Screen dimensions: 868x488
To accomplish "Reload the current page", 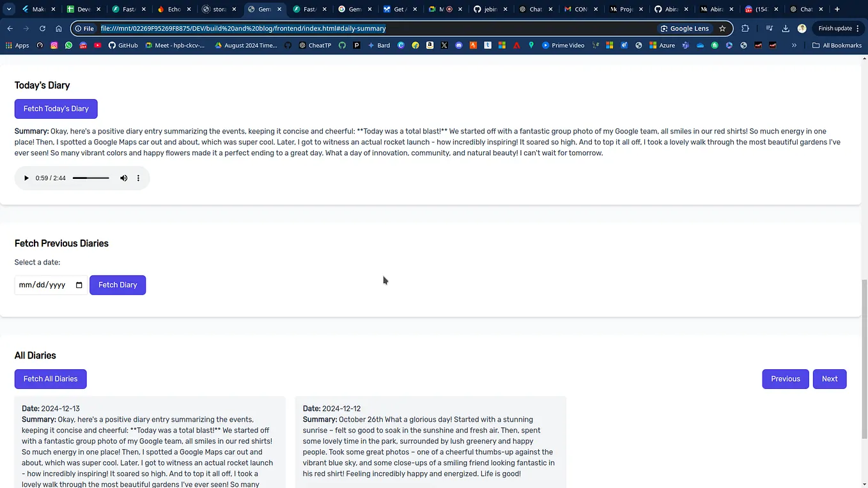I will click(x=42, y=29).
